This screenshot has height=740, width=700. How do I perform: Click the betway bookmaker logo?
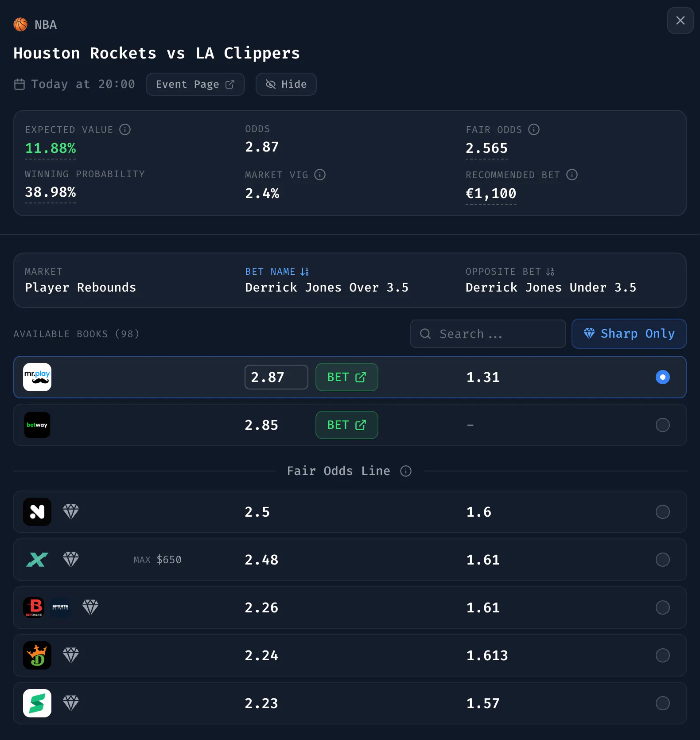pos(37,425)
